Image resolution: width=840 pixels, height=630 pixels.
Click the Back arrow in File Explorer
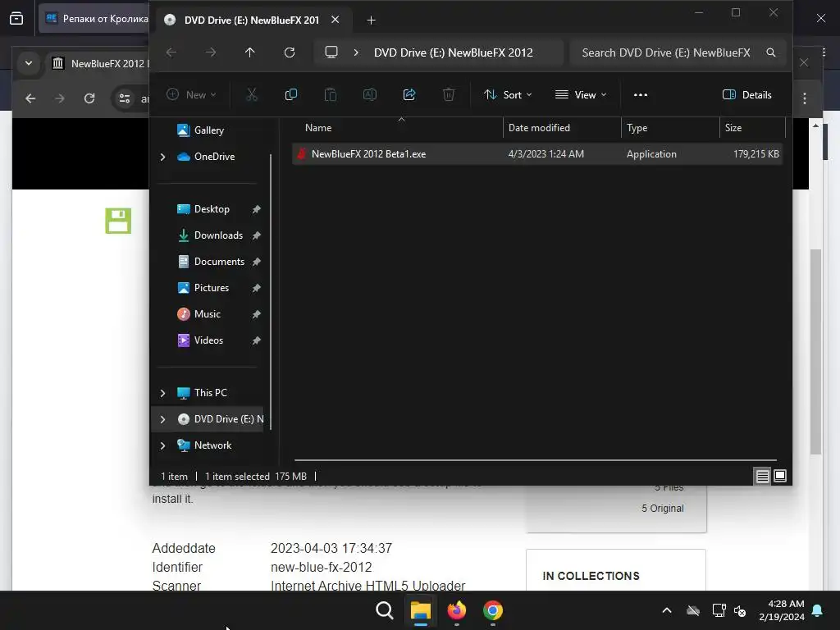(x=171, y=52)
